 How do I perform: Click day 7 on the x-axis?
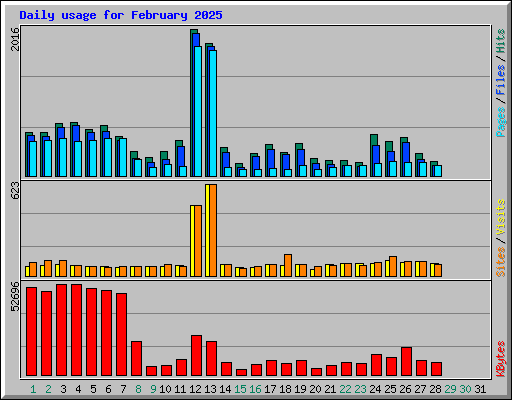(123, 389)
